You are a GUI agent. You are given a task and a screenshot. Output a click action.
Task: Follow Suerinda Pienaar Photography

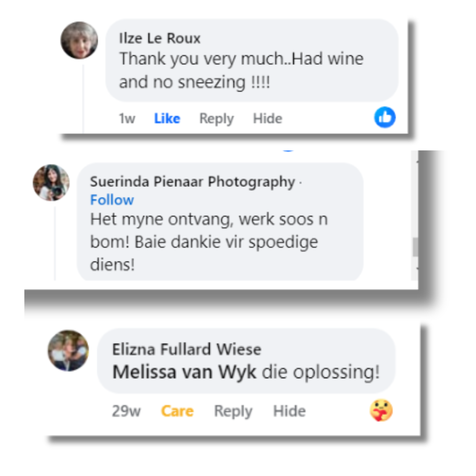112,200
